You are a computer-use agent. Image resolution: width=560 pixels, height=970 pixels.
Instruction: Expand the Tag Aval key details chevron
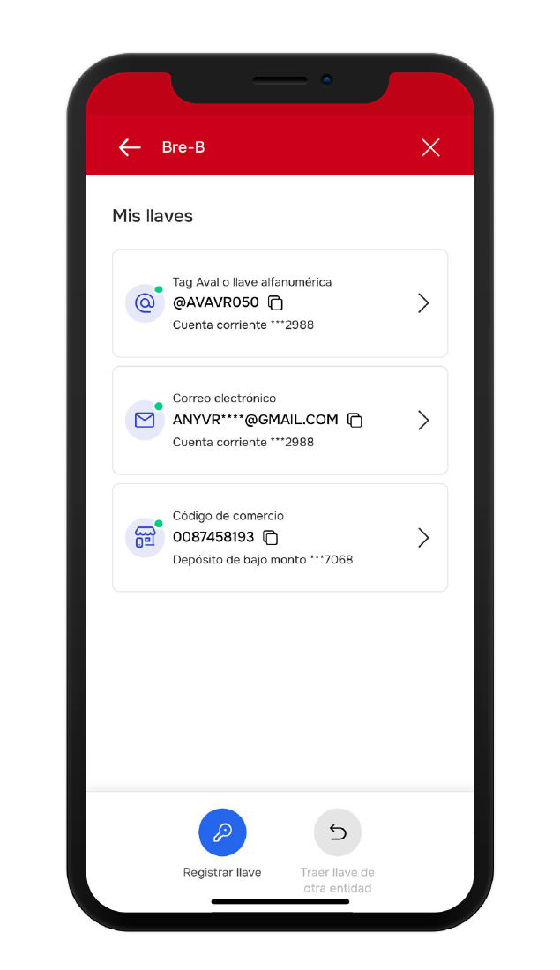[x=423, y=303]
